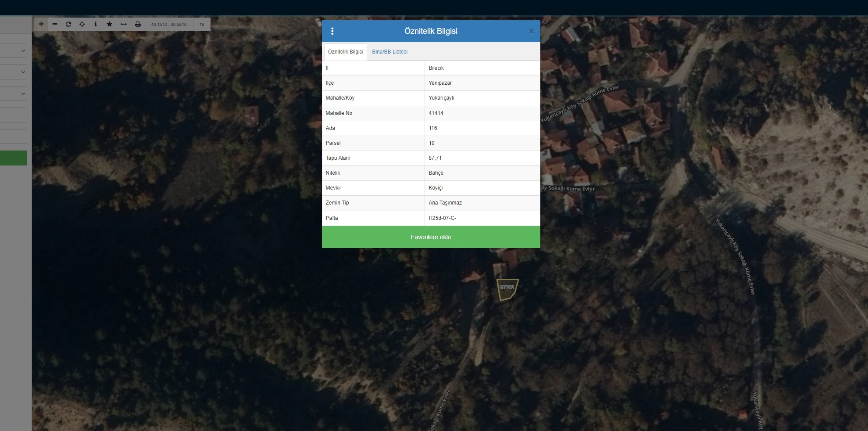Zoom out with the minus icon
This screenshot has width=868, height=431.
[x=55, y=24]
